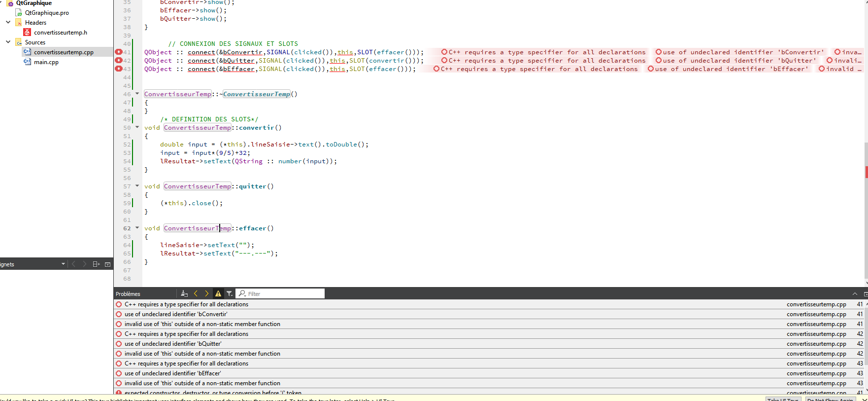Image resolution: width=868 pixels, height=401 pixels.
Task: Click the Headers folder icon
Action: coord(19,23)
